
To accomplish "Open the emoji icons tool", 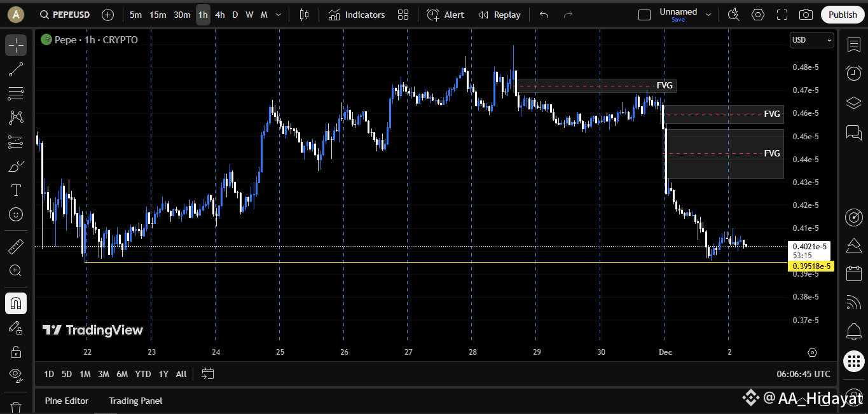I will pos(16,214).
